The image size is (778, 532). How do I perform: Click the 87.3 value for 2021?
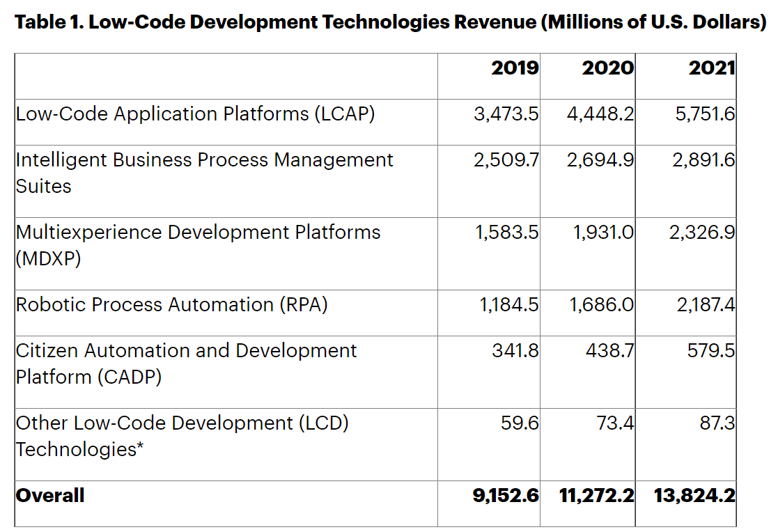pos(717,423)
